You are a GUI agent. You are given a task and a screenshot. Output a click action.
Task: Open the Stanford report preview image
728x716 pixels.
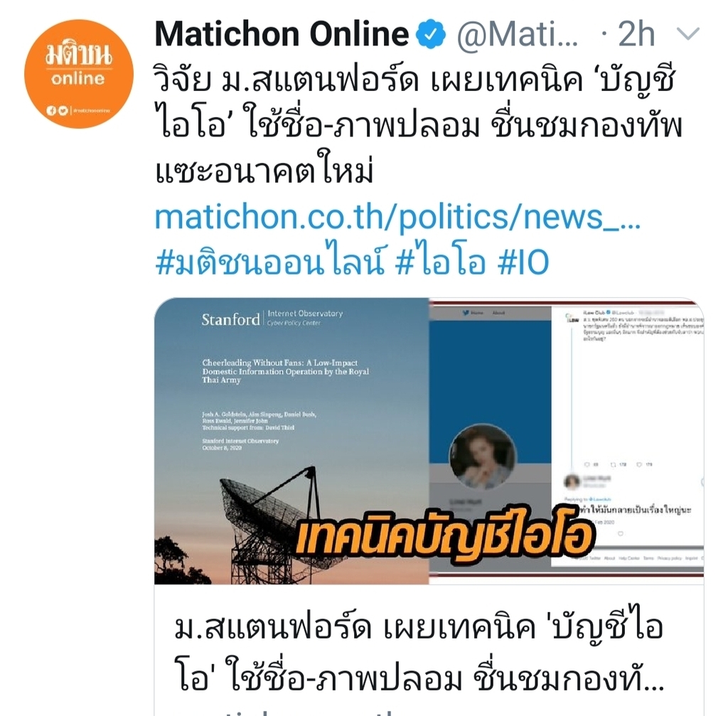pyautogui.click(x=429, y=441)
